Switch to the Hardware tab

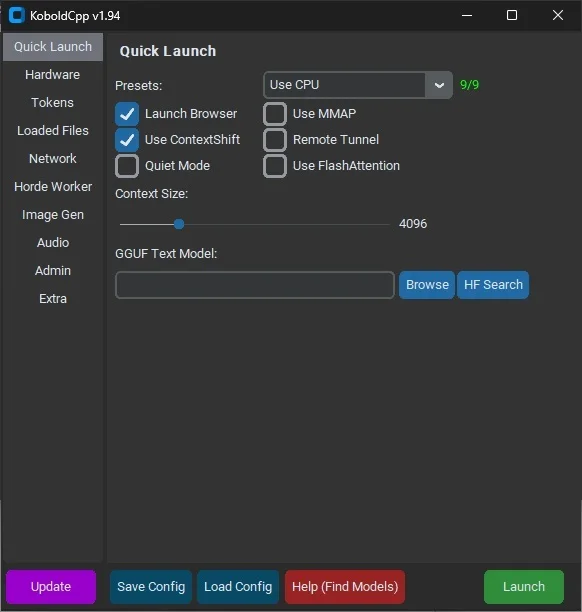pyautogui.click(x=53, y=75)
